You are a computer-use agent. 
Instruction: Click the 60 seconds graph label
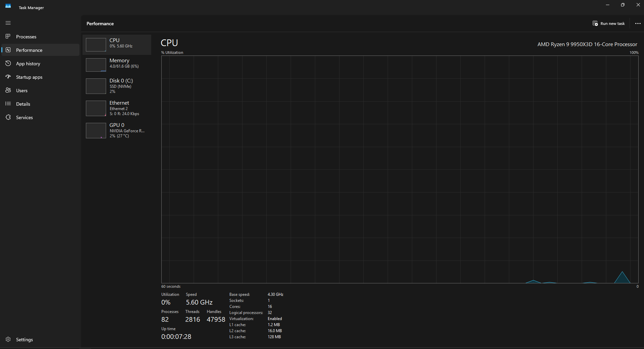[171, 286]
